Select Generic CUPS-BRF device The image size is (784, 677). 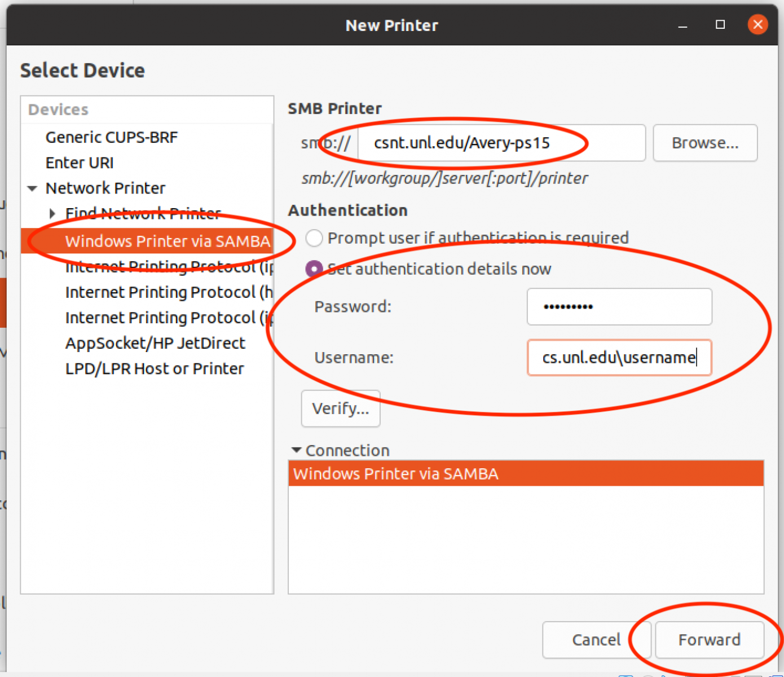click(112, 138)
